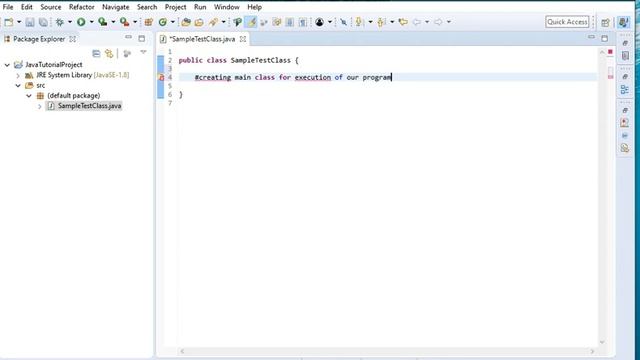Click the Save icon in toolbar
This screenshot has height=360, width=640.
click(x=30, y=22)
